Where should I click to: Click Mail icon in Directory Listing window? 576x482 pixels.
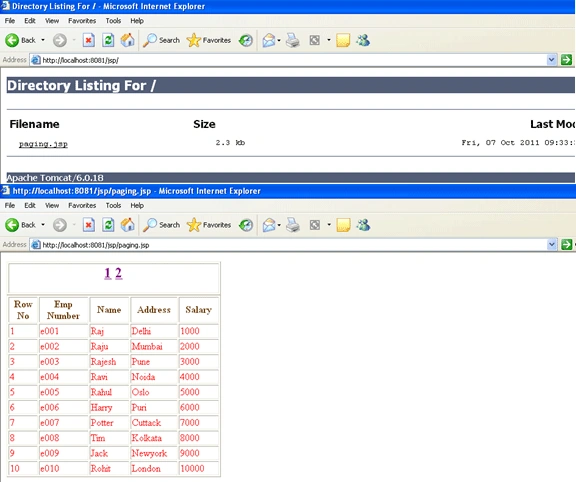click(269, 40)
